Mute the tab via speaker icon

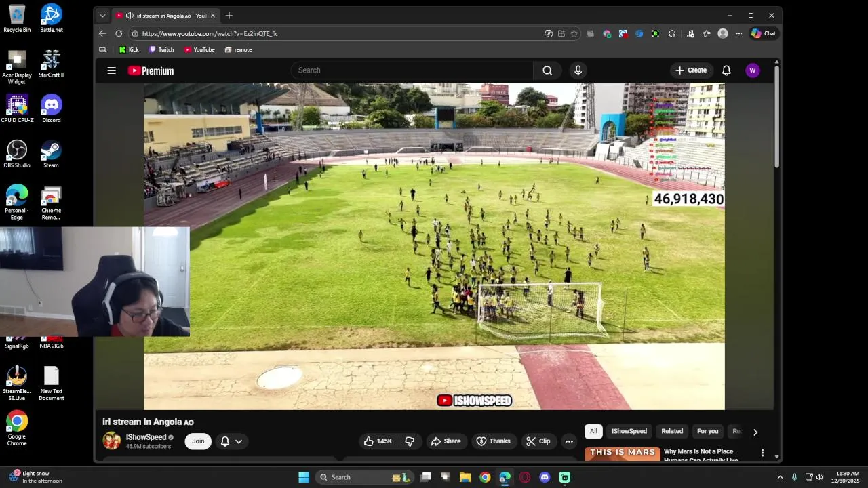(x=130, y=15)
